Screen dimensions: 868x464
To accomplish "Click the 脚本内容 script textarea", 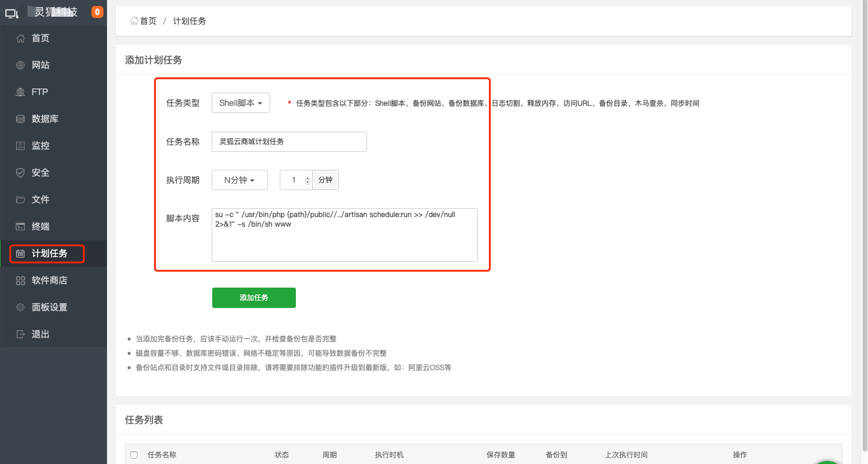I will click(x=344, y=235).
